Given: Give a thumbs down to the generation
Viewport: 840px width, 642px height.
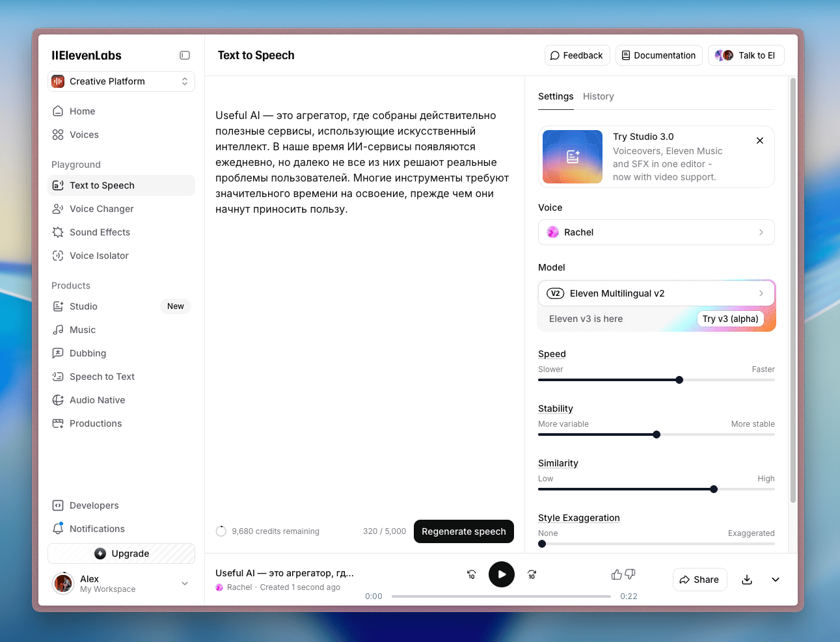Looking at the screenshot, I should coord(630,574).
